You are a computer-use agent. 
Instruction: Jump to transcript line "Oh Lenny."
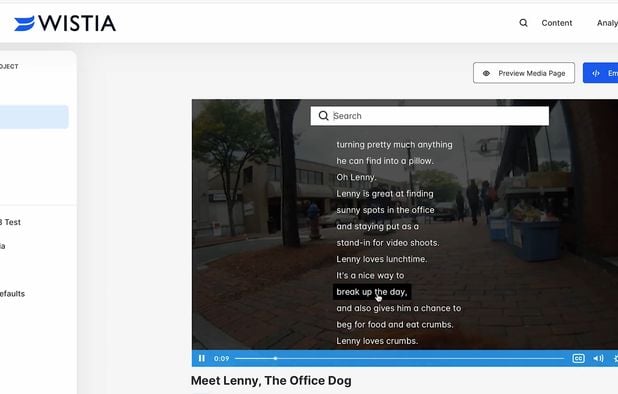click(356, 177)
